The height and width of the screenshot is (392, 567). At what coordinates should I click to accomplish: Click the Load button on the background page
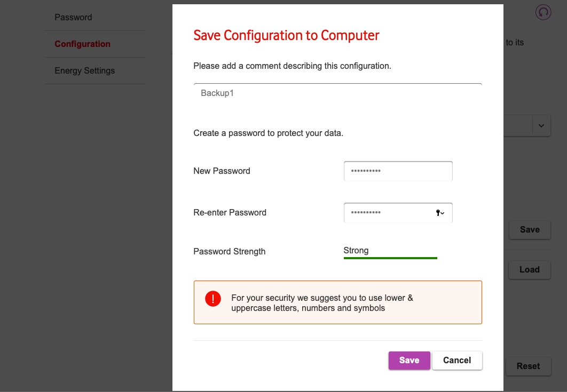529,269
